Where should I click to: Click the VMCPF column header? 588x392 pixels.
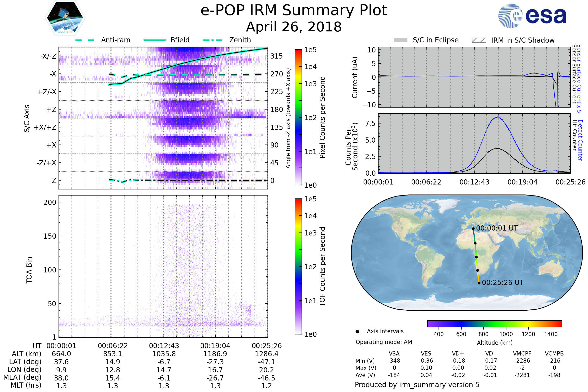click(522, 354)
